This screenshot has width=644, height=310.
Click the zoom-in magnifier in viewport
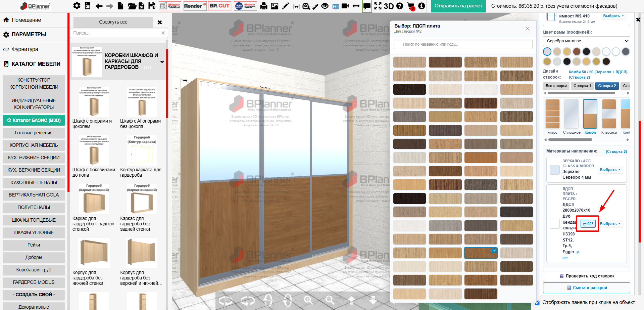pos(308,300)
